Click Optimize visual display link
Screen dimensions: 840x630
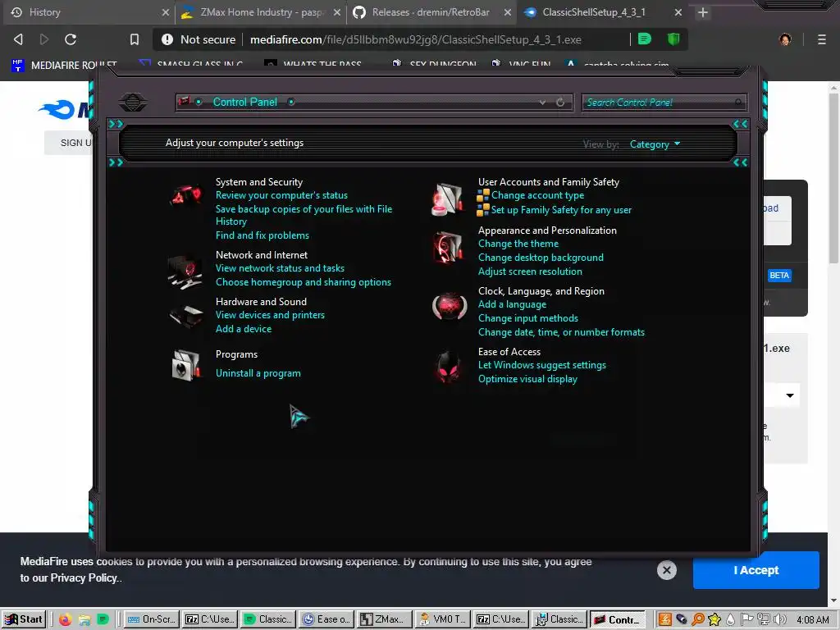coord(527,379)
